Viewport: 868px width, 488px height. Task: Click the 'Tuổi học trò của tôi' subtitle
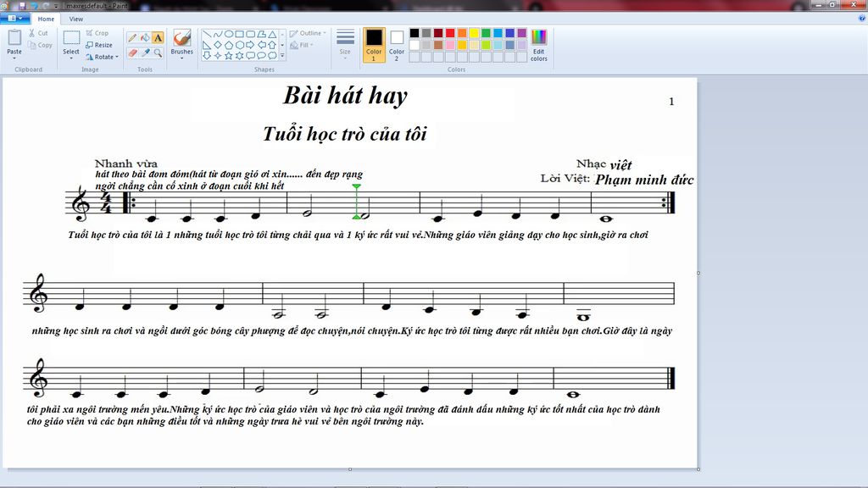345,134
